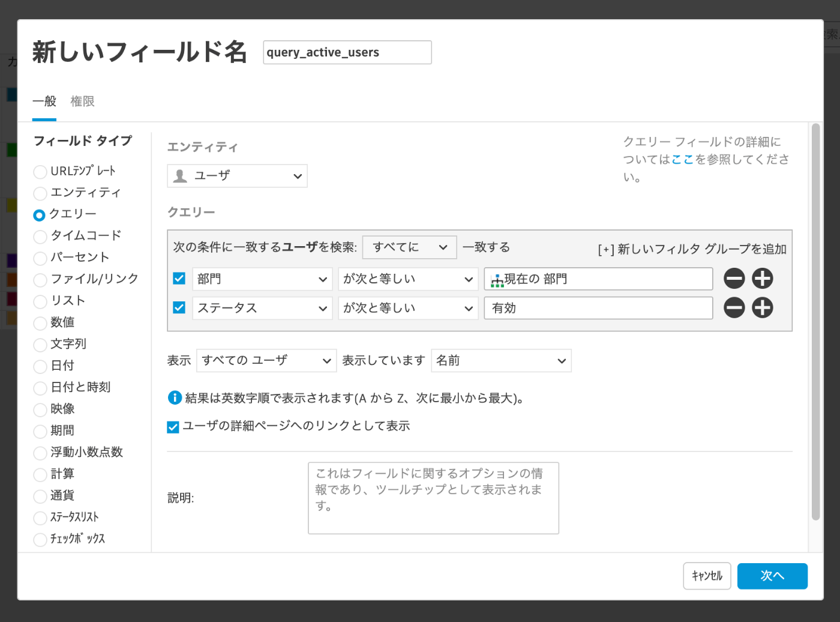Click 新しいフィルタ グループを追加 link
The width and height of the screenshot is (840, 622).
(x=692, y=249)
